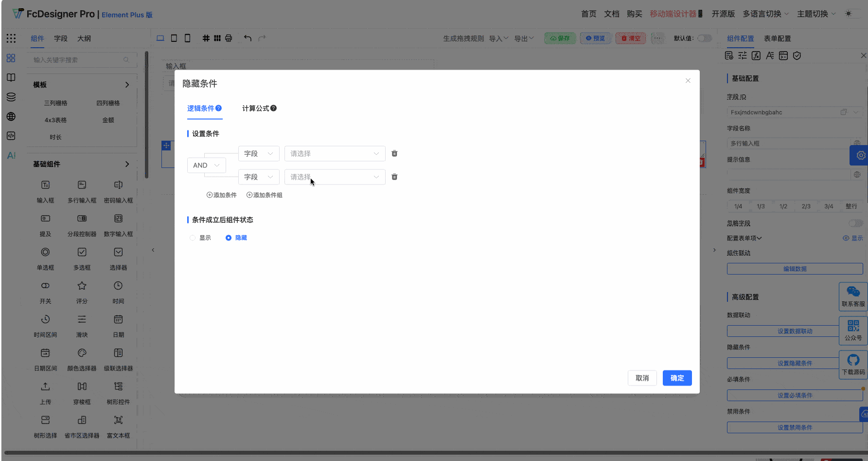Open the print view icon in toolbar
The height and width of the screenshot is (461, 868).
coord(228,37)
